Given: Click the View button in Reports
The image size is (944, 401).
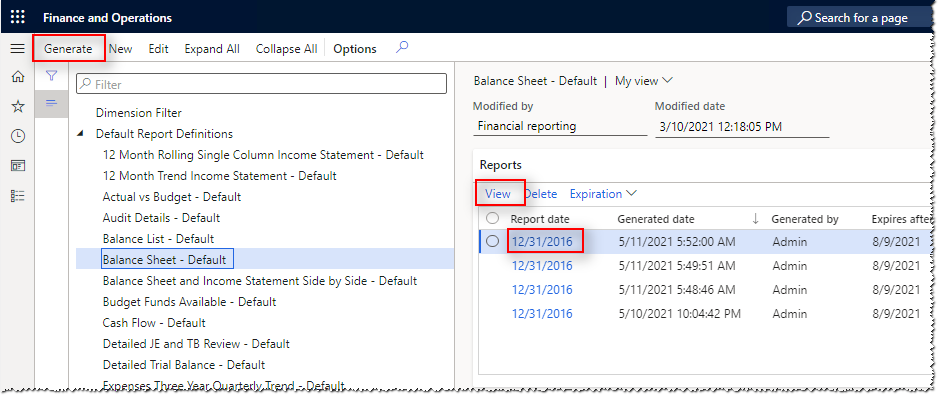Looking at the screenshot, I should tap(498, 194).
